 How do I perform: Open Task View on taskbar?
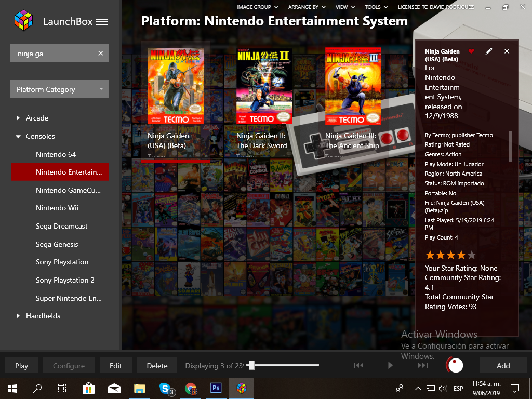(62, 389)
